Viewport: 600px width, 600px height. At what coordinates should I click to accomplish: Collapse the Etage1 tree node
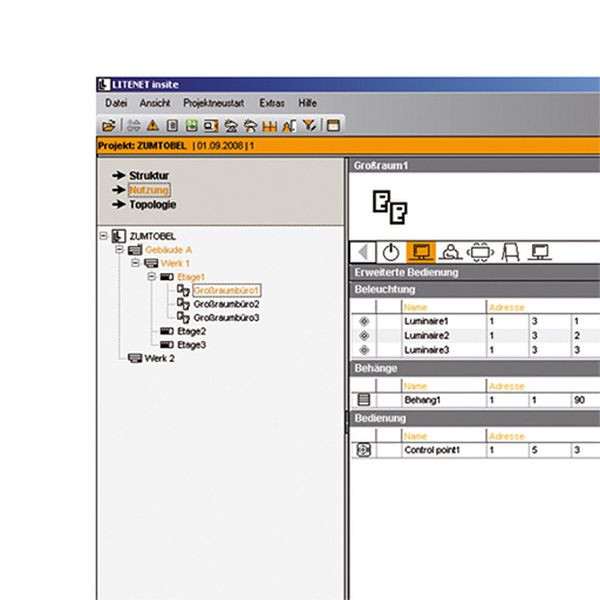click(150, 276)
